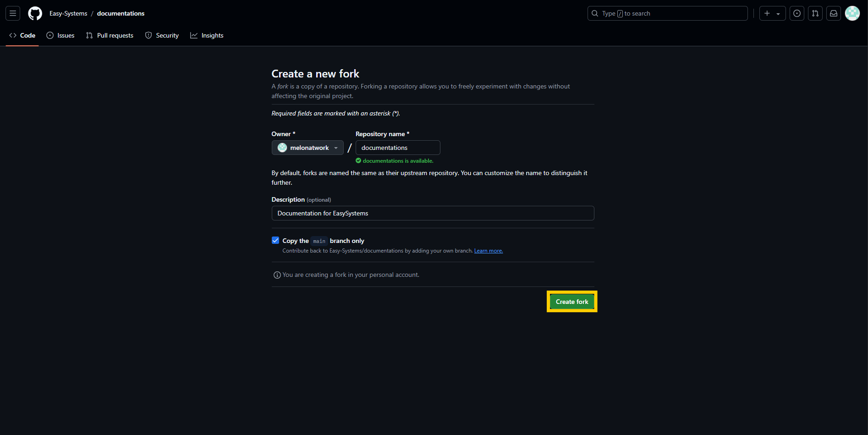The image size is (868, 435).
Task: Click the green availability checkmark icon
Action: point(358,160)
